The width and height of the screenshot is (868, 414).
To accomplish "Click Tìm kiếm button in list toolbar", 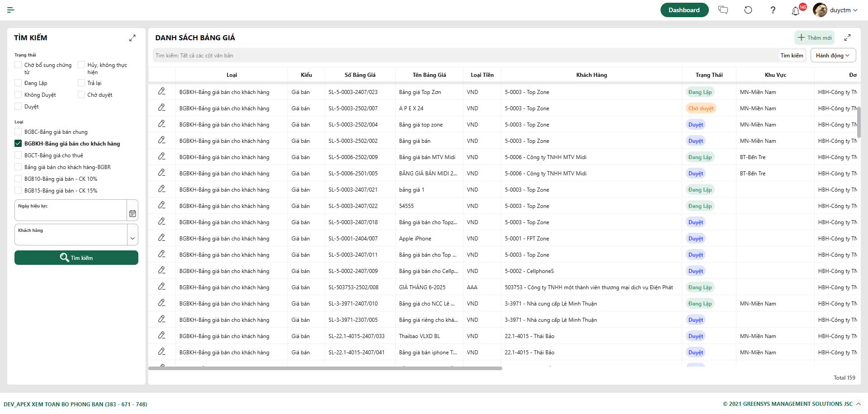I will coord(792,55).
